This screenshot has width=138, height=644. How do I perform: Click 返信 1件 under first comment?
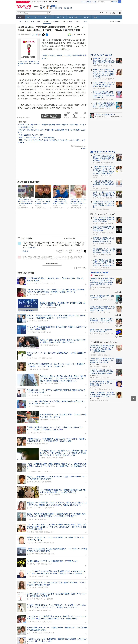tap(26, 251)
